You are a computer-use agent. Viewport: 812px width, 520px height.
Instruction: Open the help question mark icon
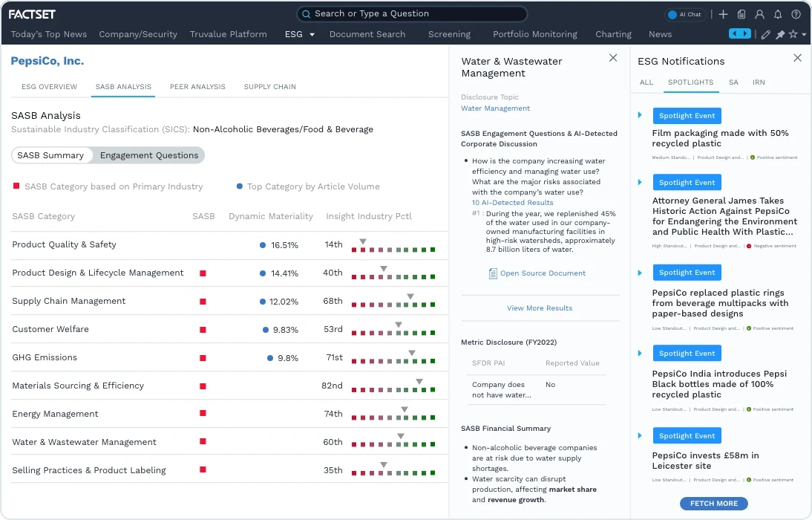tap(794, 14)
